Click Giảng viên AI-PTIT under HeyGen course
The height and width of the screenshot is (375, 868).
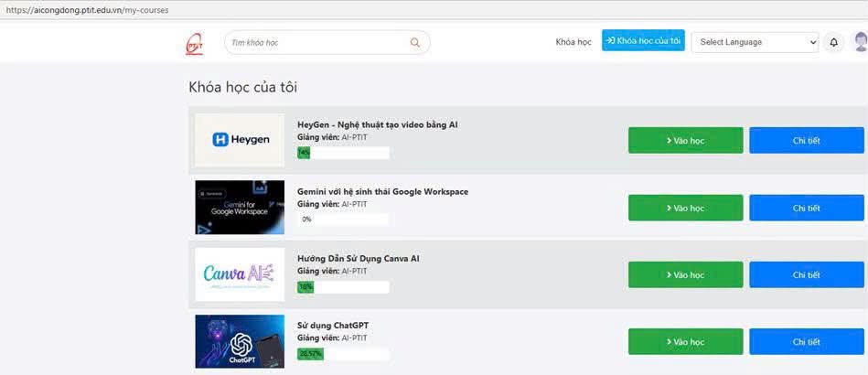click(332, 137)
